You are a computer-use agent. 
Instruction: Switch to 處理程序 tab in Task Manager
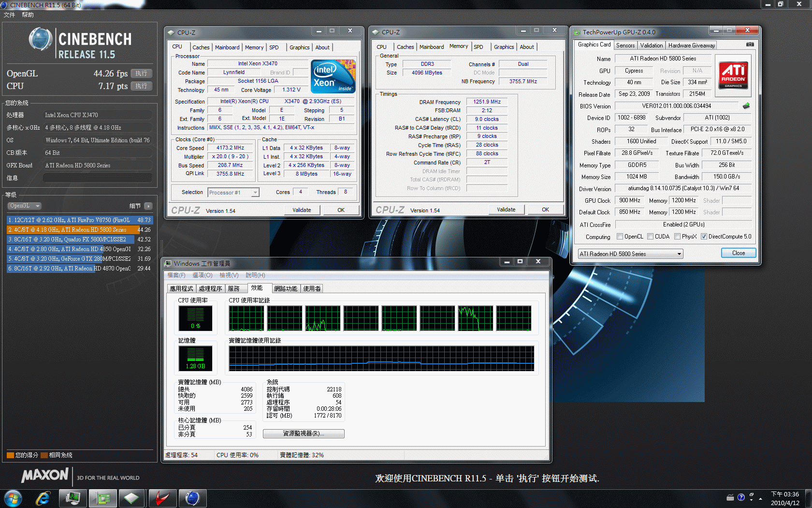[210, 289]
